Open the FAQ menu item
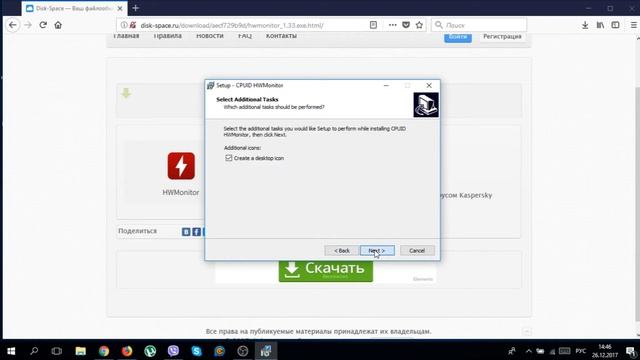Screen dimensions: 640x360 245,36
